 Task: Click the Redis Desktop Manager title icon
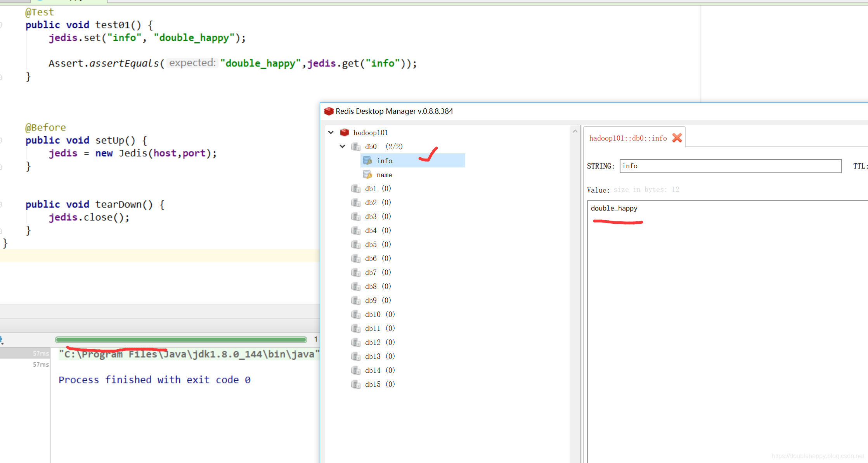point(329,111)
